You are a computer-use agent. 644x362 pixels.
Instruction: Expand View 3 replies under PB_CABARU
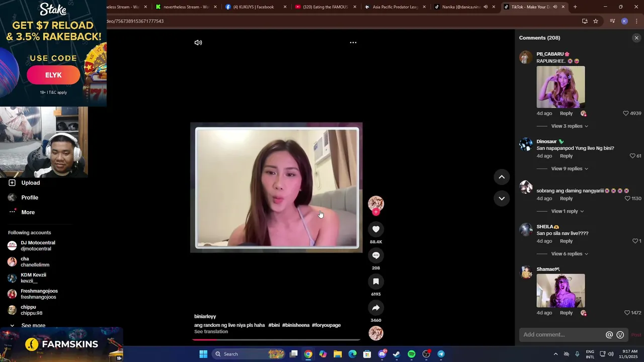tap(570, 126)
